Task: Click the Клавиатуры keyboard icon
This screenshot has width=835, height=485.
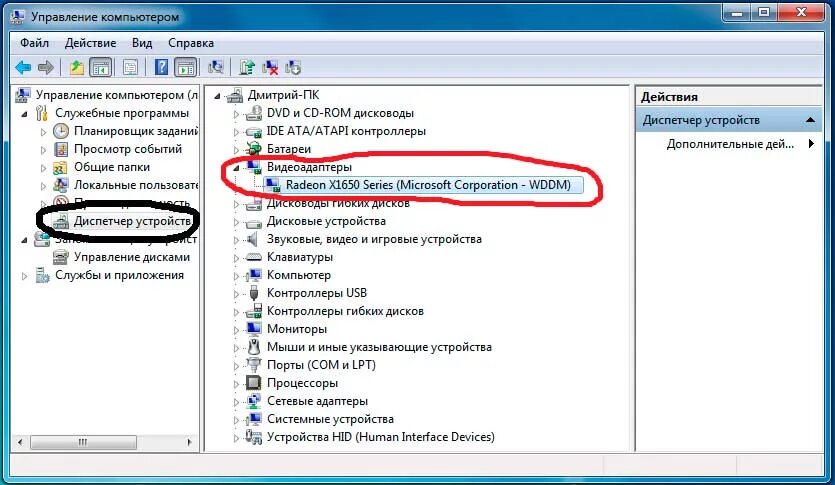Action: coord(253,257)
